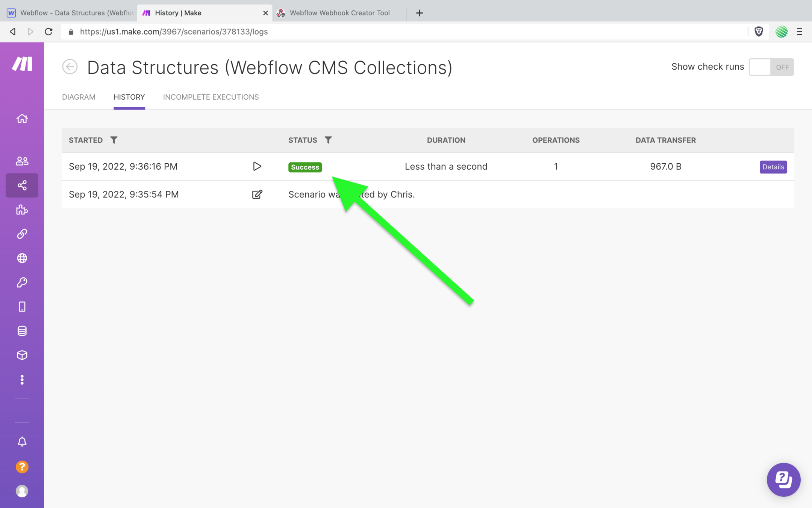Screen dimensions: 812x508
Task: Open a new browser tab with plus
Action: (x=420, y=13)
